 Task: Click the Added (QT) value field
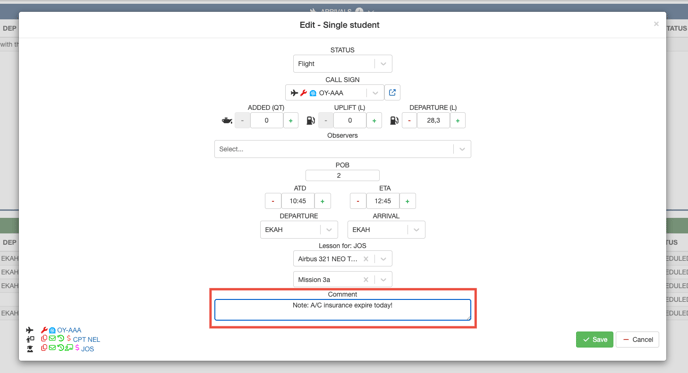266,120
